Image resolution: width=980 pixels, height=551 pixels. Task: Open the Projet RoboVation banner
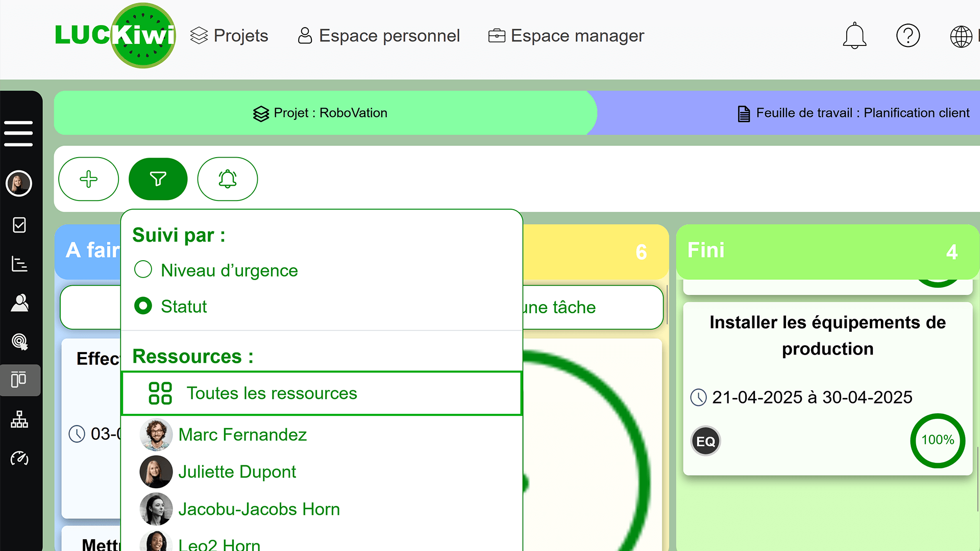[325, 113]
